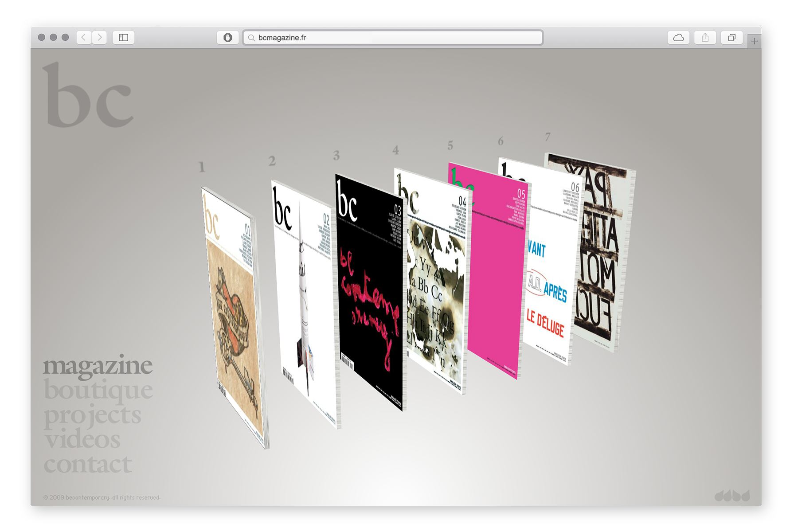Open the magazine menu item
790x532 pixels.
(98, 366)
